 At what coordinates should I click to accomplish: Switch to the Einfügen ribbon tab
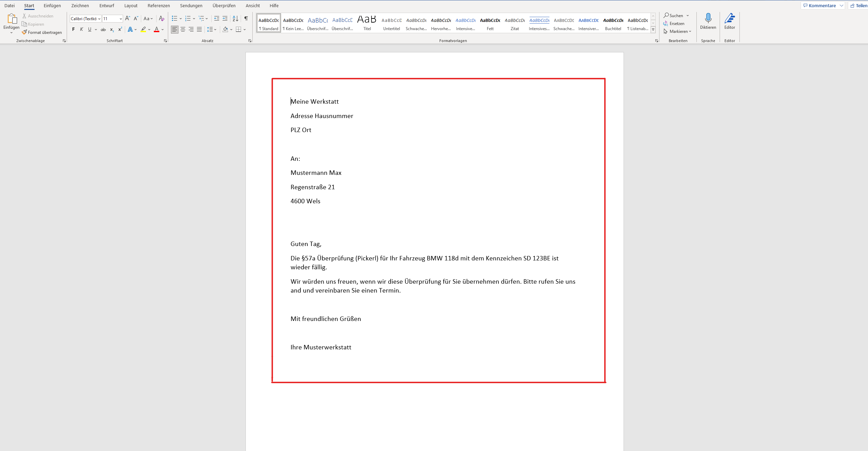click(x=52, y=5)
